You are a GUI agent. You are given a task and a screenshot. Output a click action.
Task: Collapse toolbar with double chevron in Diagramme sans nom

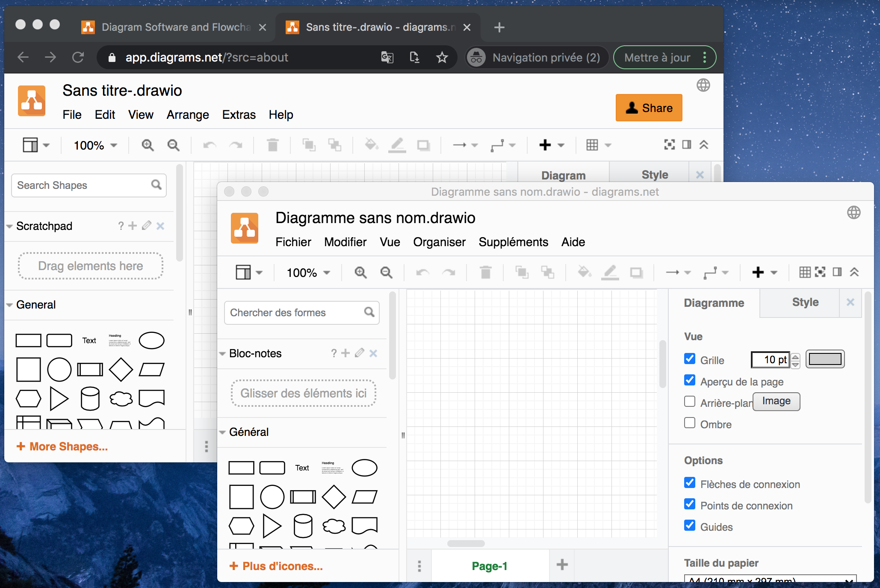coord(854,272)
